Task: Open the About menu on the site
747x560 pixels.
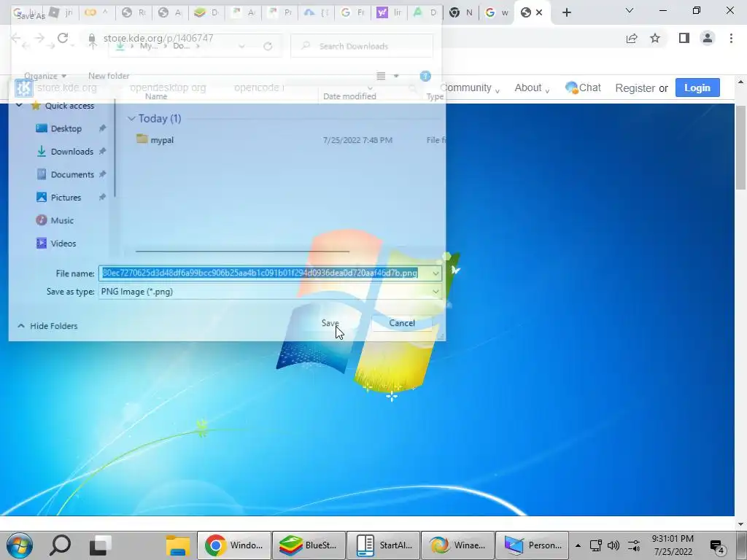Action: (532, 88)
